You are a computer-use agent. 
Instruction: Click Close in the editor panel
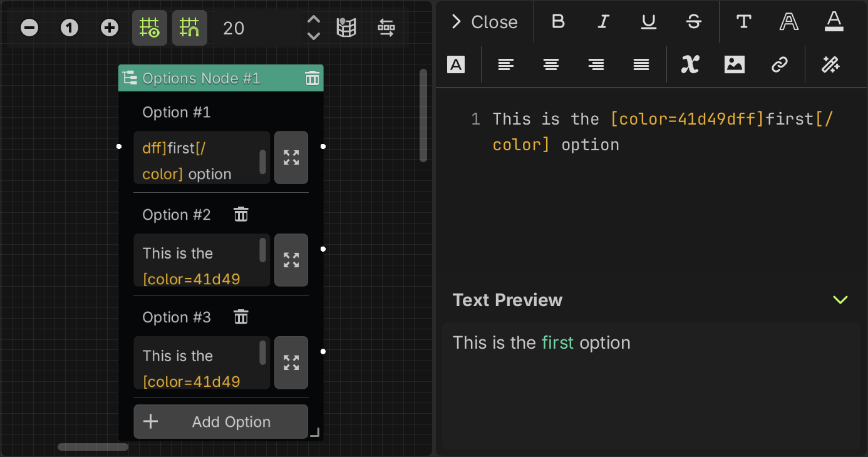tap(494, 22)
